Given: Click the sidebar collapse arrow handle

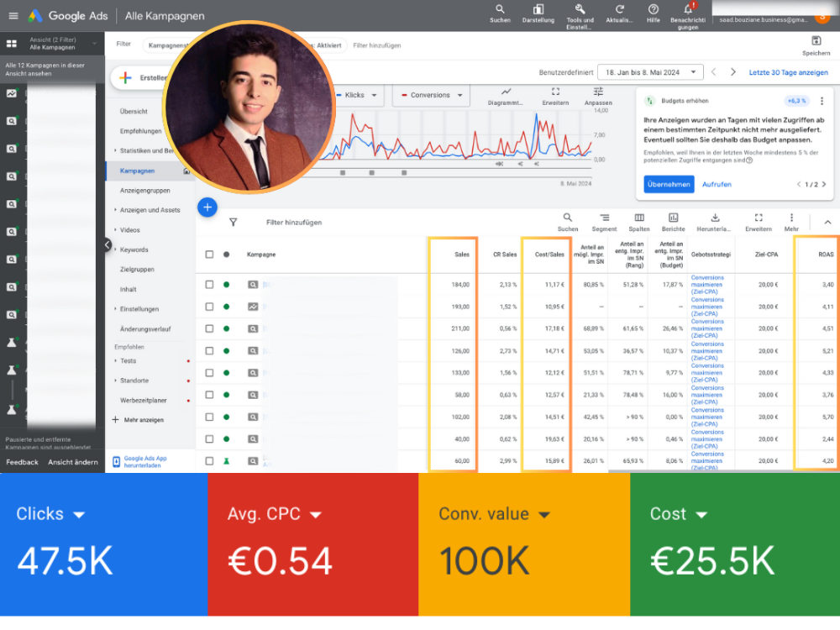Looking at the screenshot, I should (x=108, y=244).
